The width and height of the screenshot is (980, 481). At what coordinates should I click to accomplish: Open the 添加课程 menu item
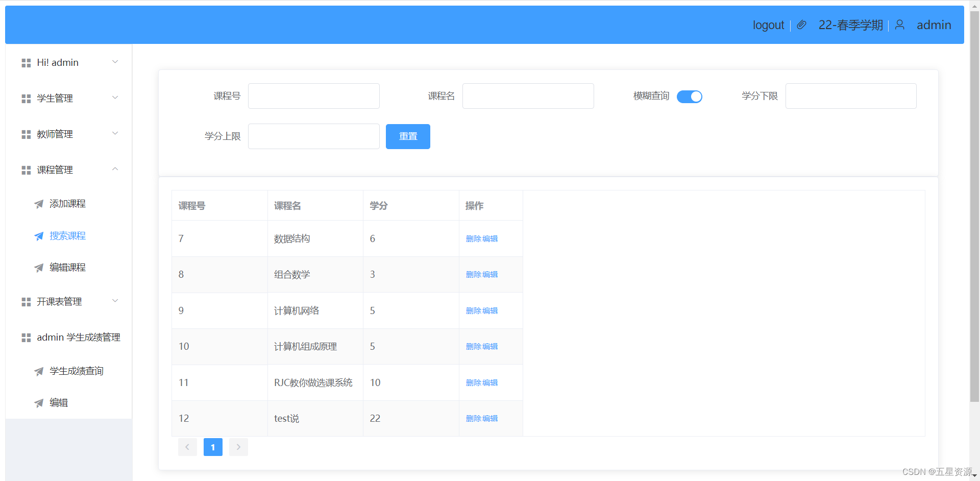[68, 204]
